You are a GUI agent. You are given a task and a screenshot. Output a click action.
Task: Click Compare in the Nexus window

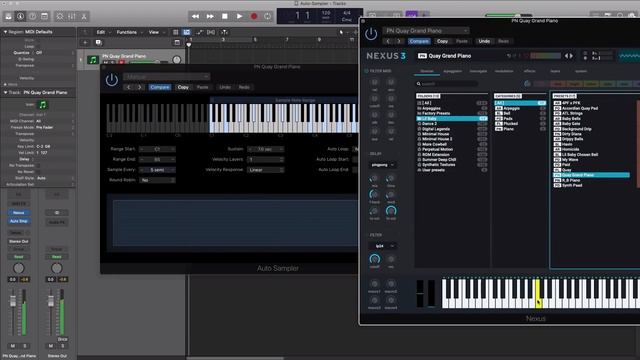click(419, 41)
